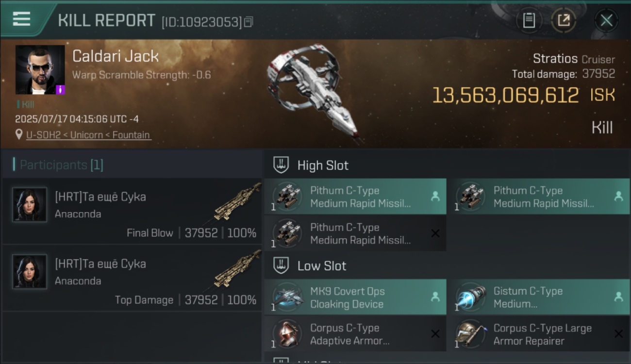
Task: Close the kill report window
Action: click(x=606, y=20)
